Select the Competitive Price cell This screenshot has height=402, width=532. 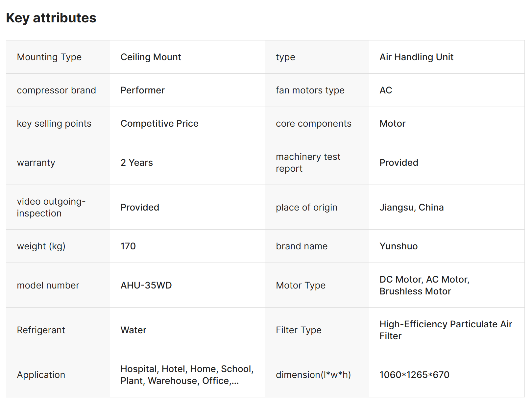[x=159, y=123]
